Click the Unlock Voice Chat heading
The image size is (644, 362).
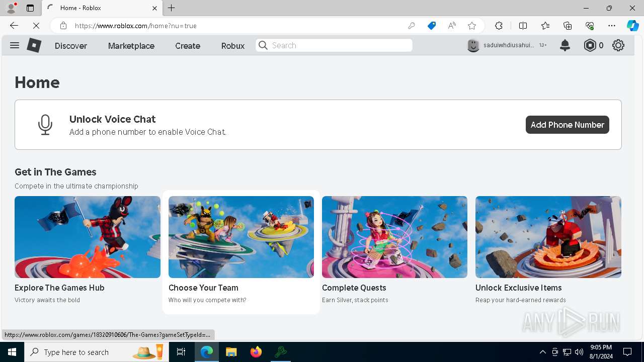(113, 119)
